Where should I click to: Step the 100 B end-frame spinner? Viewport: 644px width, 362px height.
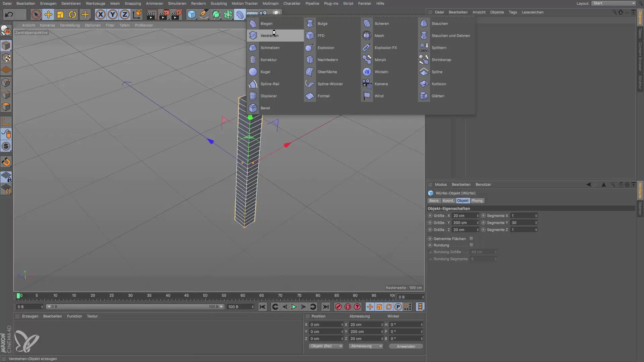pyautogui.click(x=253, y=307)
